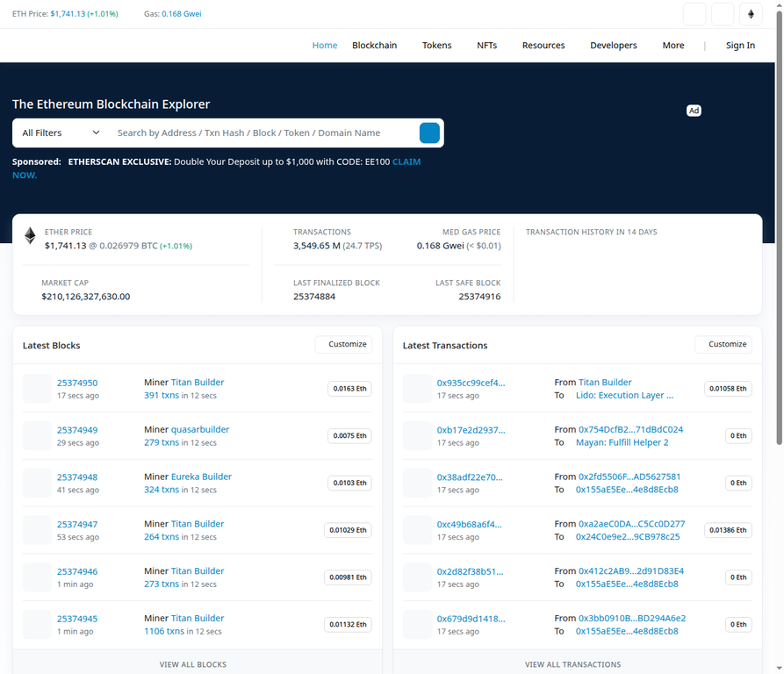Screen dimensions: 784x674
Task: Open Customize in Latest Transactions
Action: [723, 344]
